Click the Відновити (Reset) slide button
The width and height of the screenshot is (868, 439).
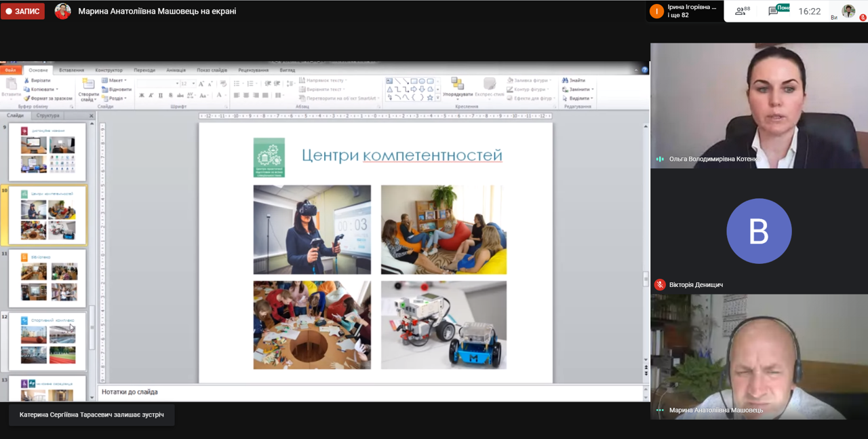(117, 90)
